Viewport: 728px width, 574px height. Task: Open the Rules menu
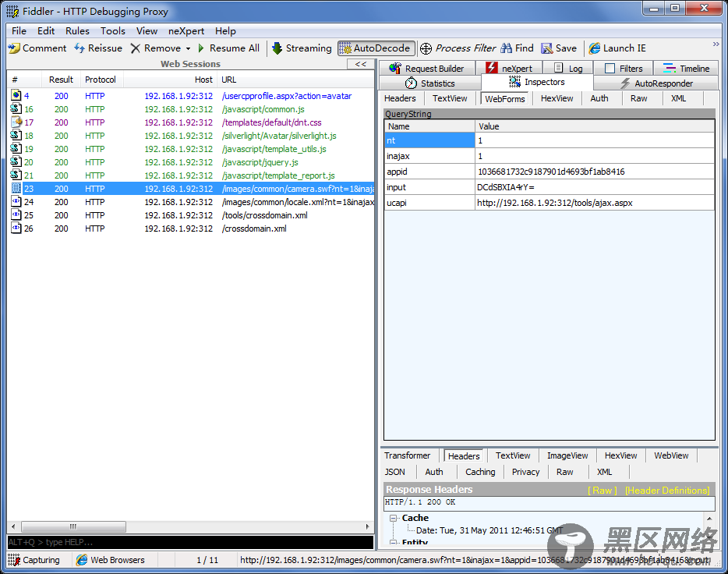pos(77,31)
